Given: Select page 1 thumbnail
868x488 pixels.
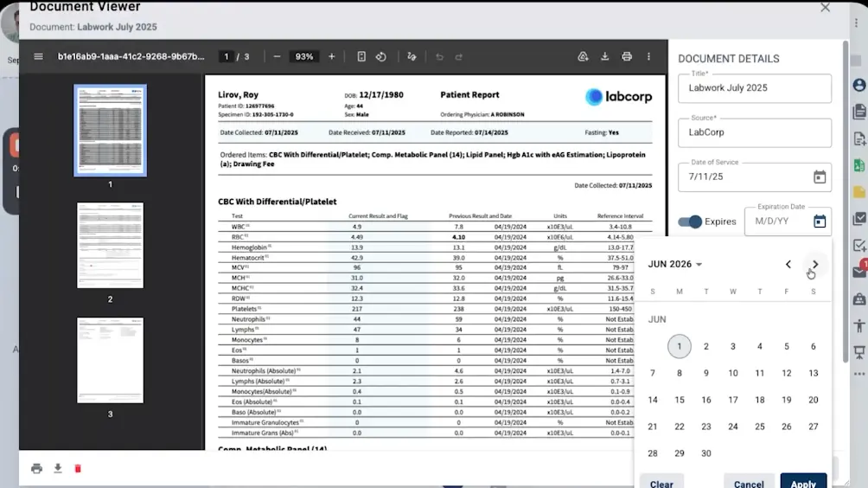Looking at the screenshot, I should coord(110,131).
